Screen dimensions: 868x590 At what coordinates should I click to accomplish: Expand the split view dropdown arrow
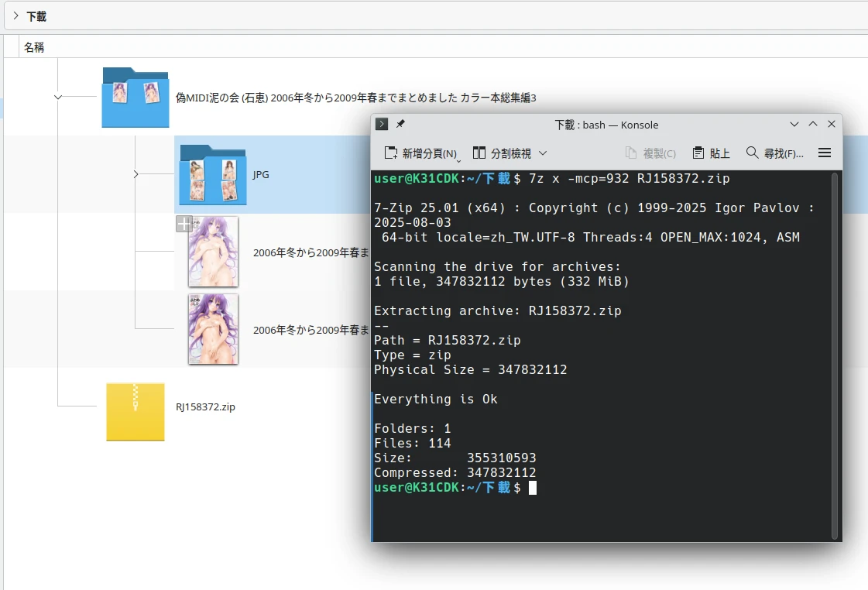[x=543, y=153]
